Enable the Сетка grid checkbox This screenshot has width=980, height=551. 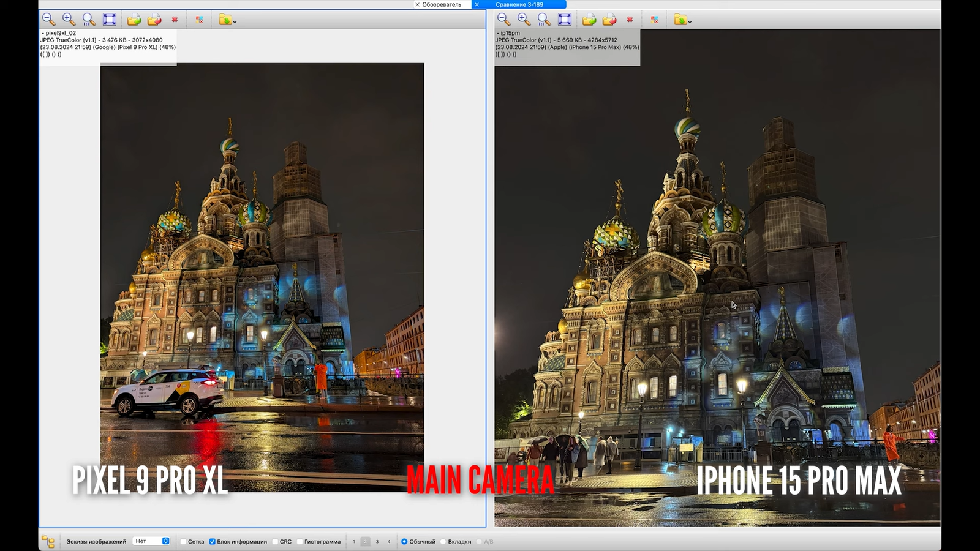pos(183,542)
